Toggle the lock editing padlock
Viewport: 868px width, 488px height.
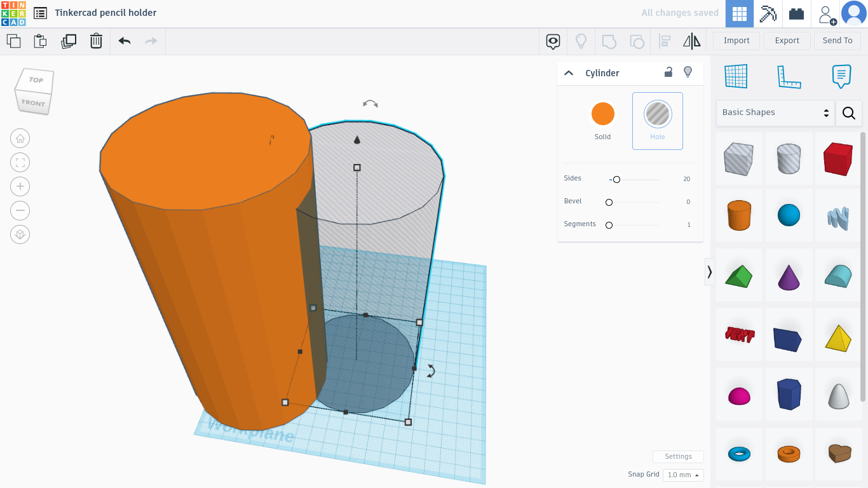(x=668, y=72)
